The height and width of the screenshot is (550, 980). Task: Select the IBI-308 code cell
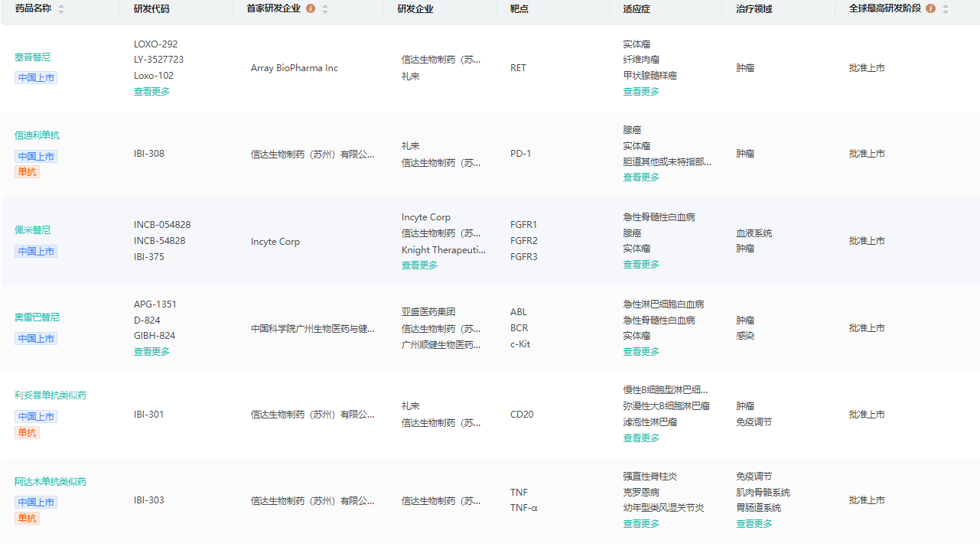coord(149,154)
